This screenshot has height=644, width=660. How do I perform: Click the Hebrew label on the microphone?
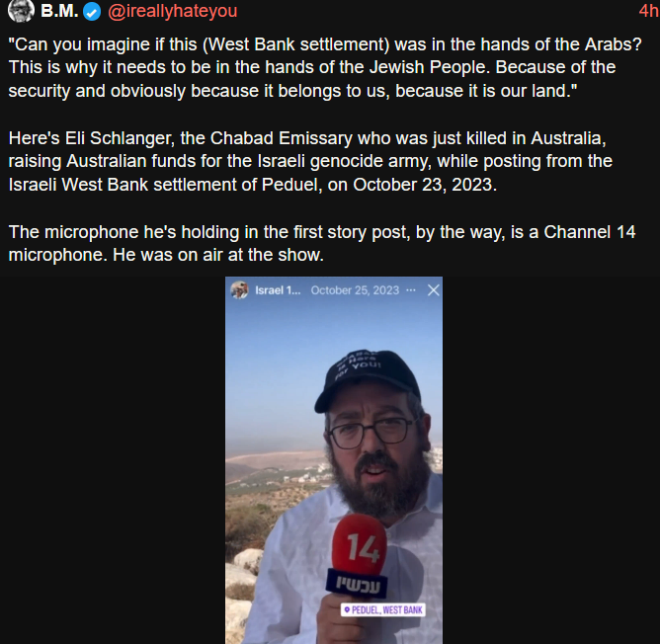pyautogui.click(x=358, y=584)
